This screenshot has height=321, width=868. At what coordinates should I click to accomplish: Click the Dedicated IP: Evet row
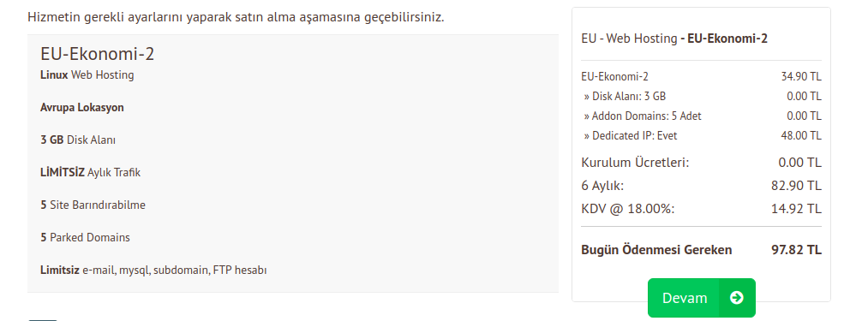702,135
